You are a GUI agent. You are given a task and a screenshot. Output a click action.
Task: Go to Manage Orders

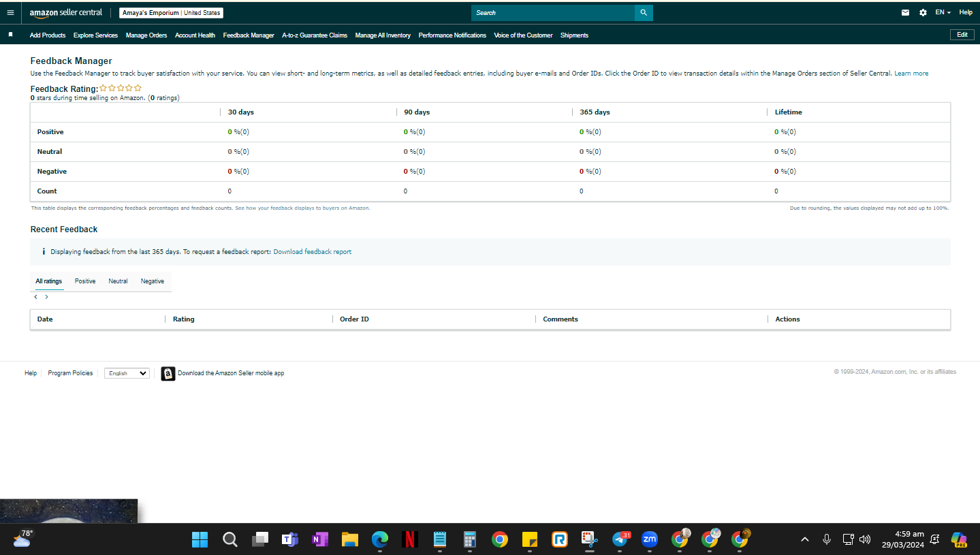(146, 35)
